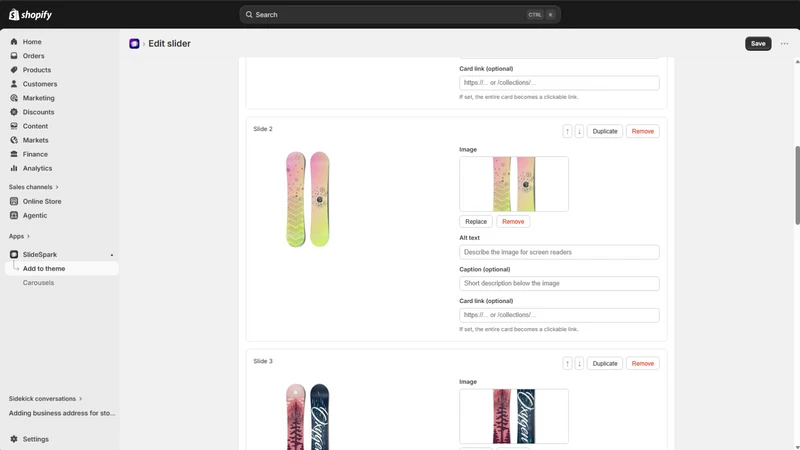Click the SlideSpark app icon in sidebar
This screenshot has height=450, width=800.
coord(14,254)
